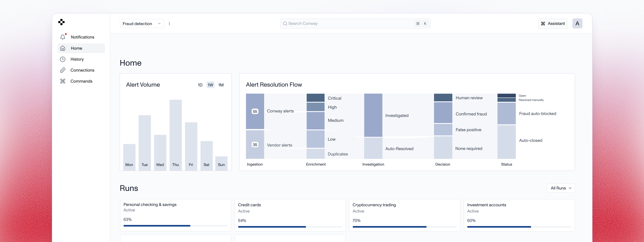This screenshot has width=644, height=242.
Task: Switch to the Home section in the sidebar
Action: (76, 48)
